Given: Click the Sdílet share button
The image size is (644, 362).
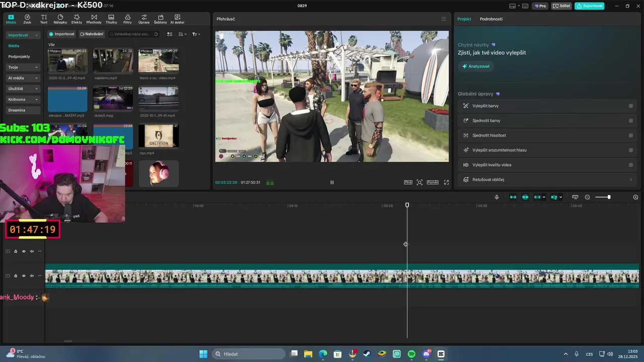Looking at the screenshot, I should coord(561,6).
